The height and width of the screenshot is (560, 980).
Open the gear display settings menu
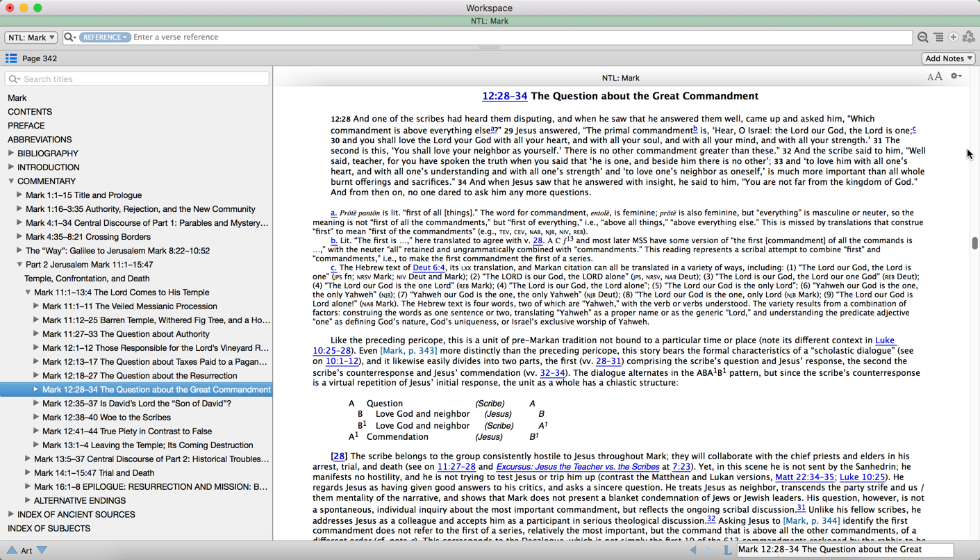(x=956, y=76)
